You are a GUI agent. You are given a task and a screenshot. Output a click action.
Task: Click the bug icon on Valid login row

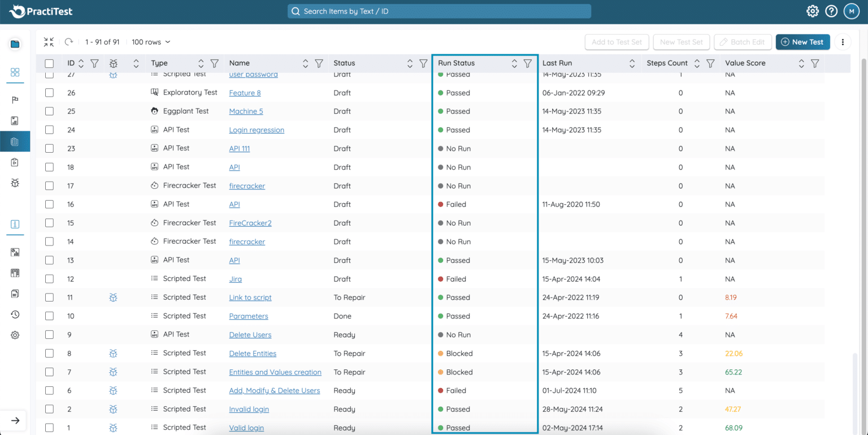coord(113,428)
